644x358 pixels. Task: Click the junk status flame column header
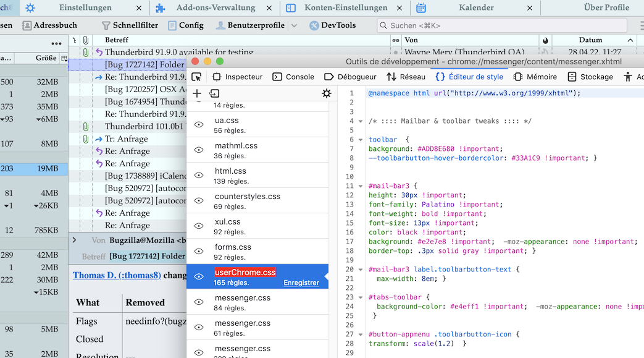pos(545,40)
